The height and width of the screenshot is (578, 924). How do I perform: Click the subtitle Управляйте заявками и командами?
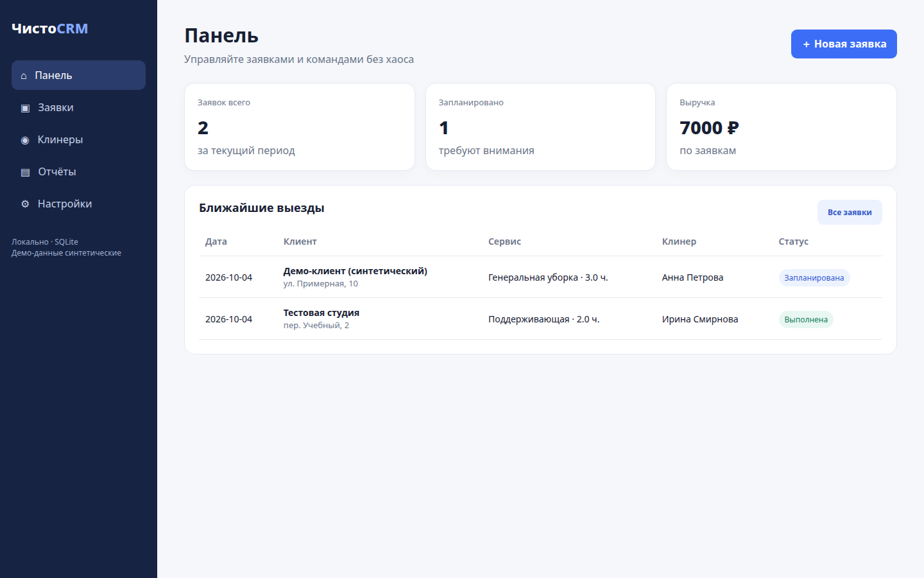pyautogui.click(x=299, y=59)
